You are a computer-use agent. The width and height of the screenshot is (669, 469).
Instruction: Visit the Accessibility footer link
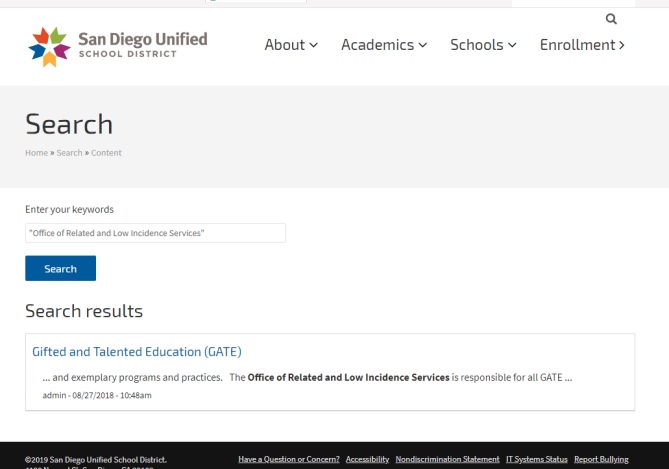tap(367, 460)
